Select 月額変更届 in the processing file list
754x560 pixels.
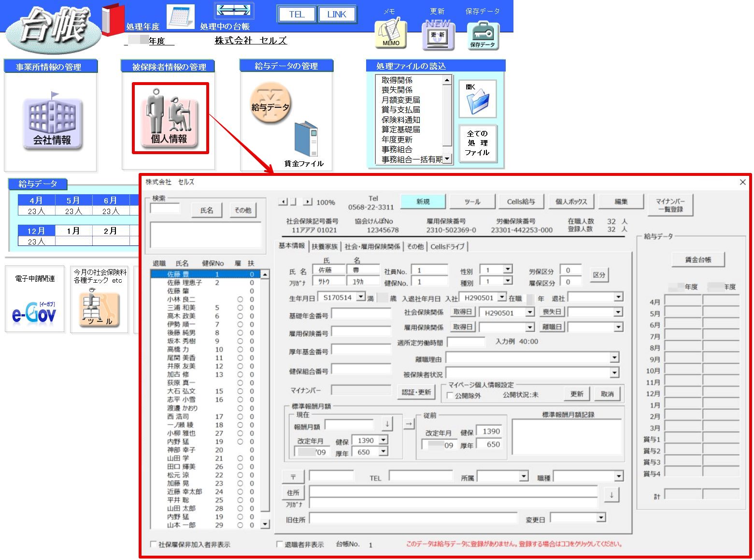click(x=401, y=100)
